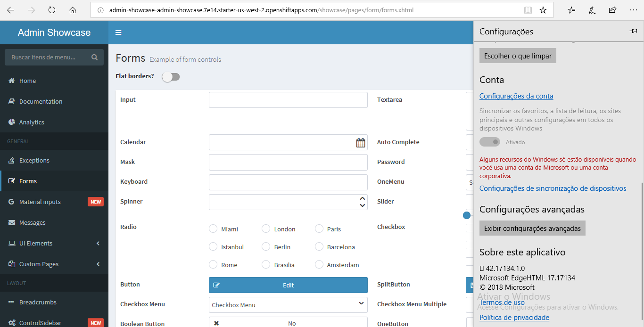Viewport: 644px width, 327px height.
Task: Click the browser home icon
Action: coord(73,10)
